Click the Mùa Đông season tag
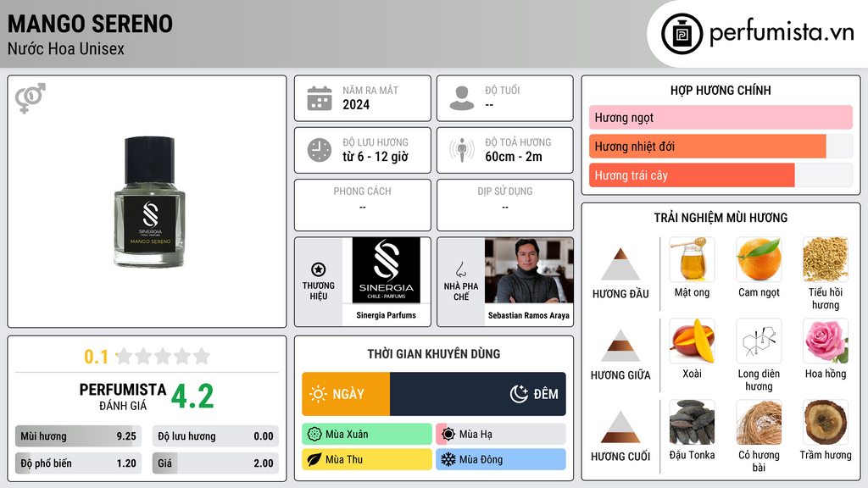 (x=500, y=459)
